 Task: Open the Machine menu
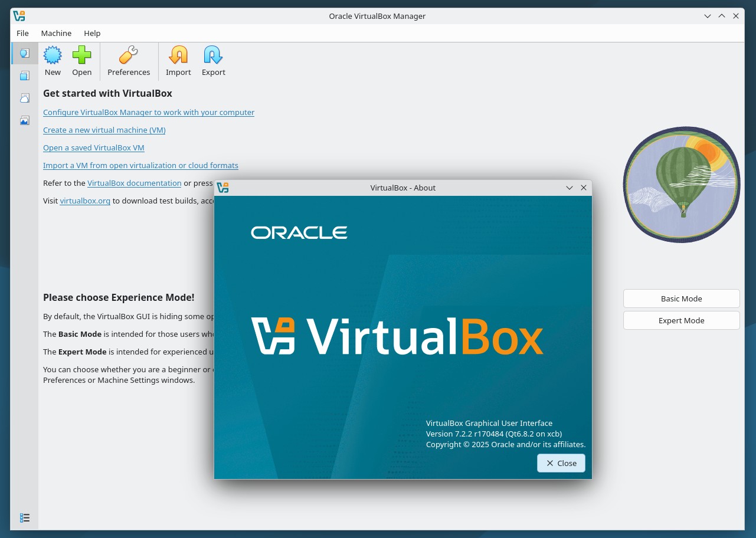pos(56,33)
